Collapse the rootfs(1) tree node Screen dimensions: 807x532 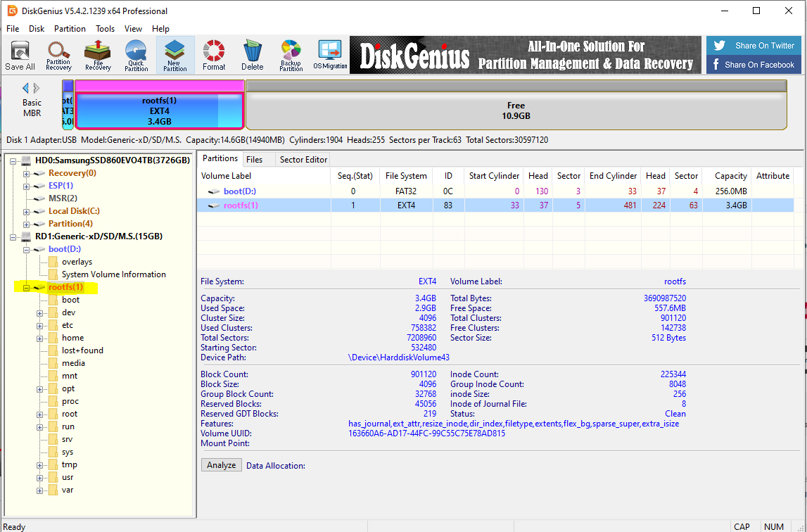pyautogui.click(x=27, y=287)
